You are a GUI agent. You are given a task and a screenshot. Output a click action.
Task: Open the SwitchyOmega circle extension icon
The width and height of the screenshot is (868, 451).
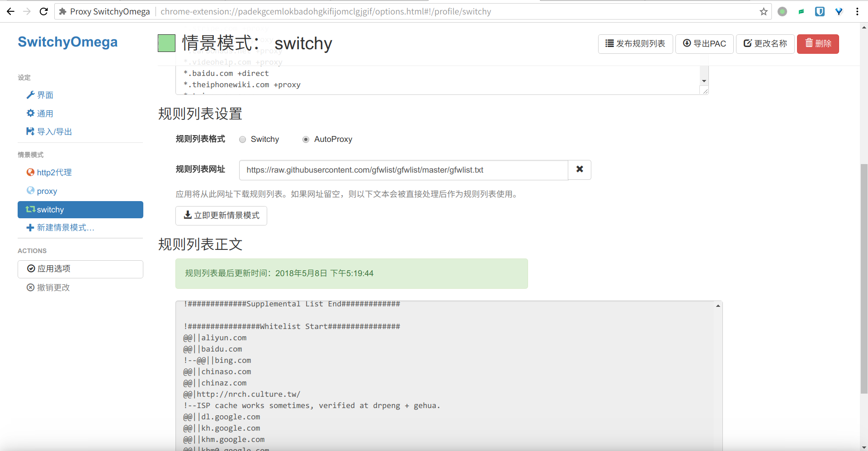pos(783,11)
